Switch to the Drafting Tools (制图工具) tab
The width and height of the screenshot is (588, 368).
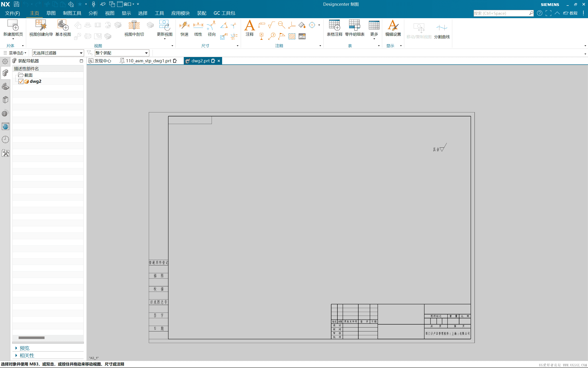click(72, 13)
